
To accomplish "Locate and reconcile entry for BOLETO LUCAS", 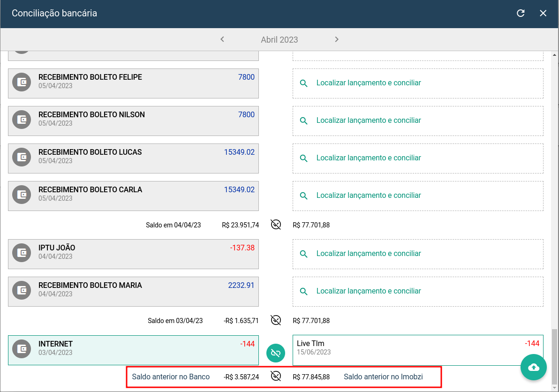I will (418, 158).
